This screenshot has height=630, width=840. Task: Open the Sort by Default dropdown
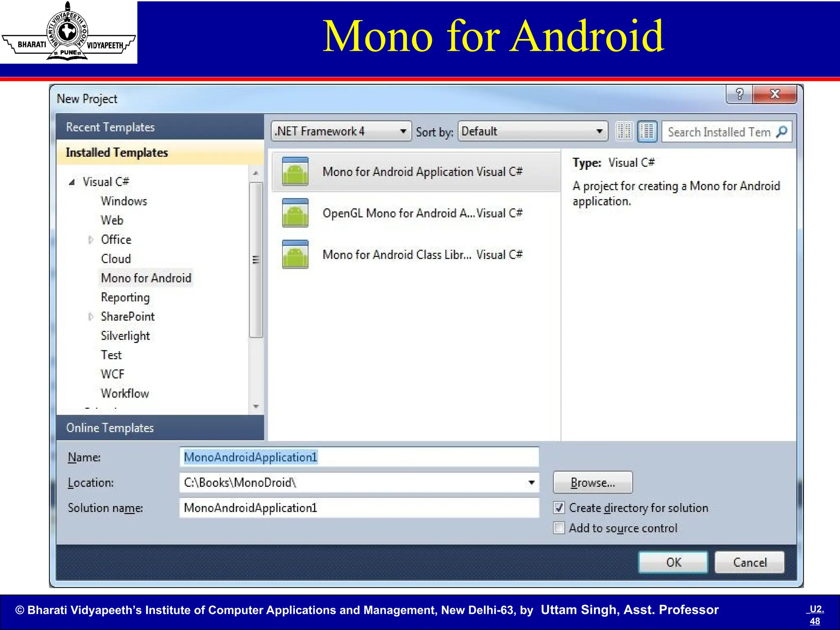coord(533,131)
